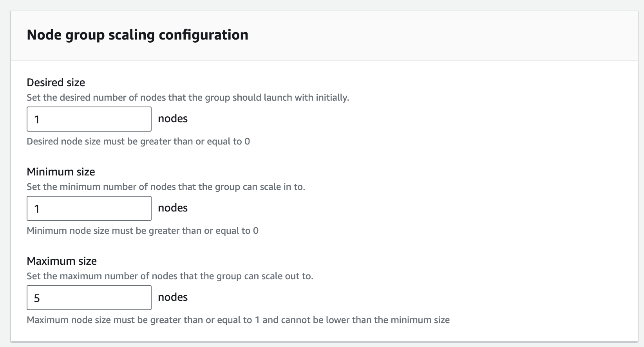This screenshot has width=644, height=347.
Task: Click the Maximum size label
Action: (x=62, y=260)
